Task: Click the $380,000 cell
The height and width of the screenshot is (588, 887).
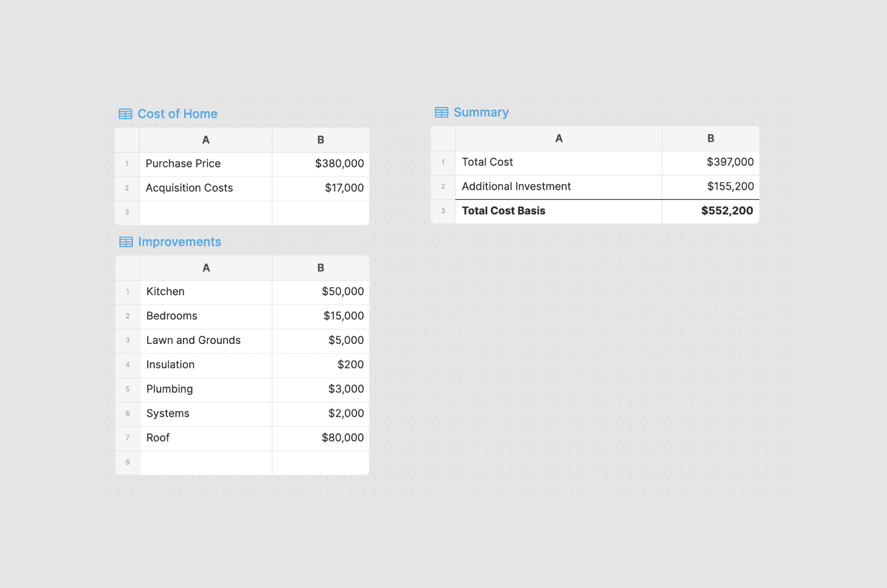Action: pos(321,164)
